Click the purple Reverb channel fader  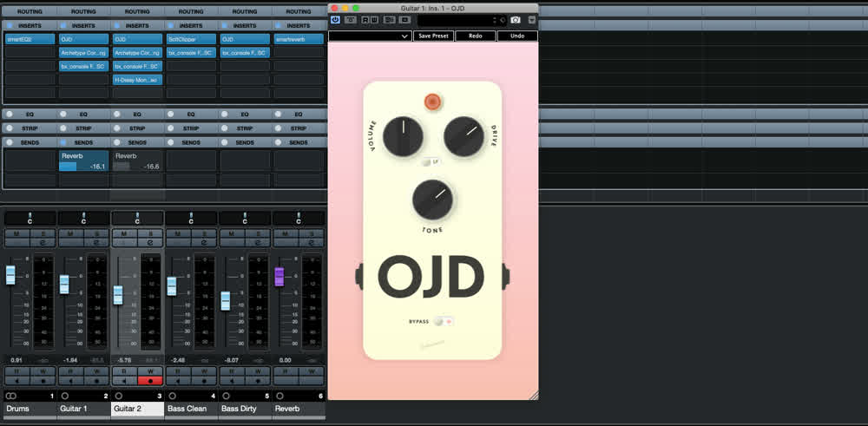click(279, 276)
